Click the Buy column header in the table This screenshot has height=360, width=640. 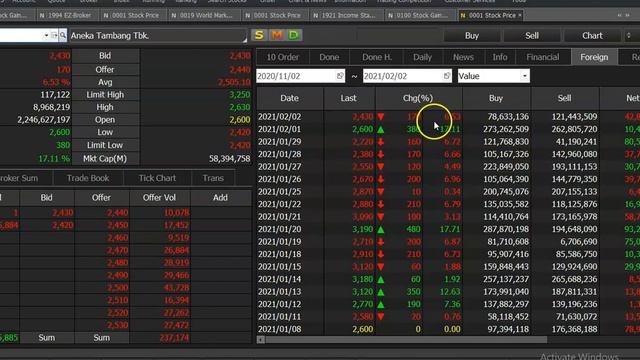[x=496, y=98]
